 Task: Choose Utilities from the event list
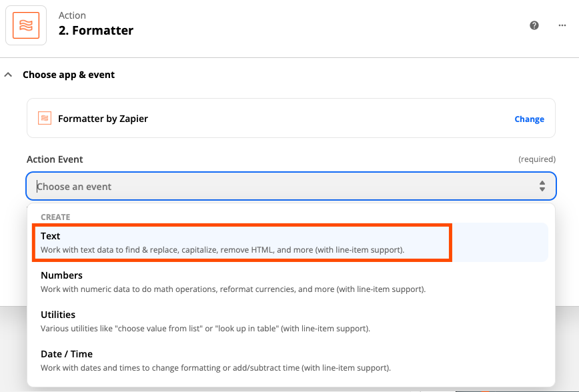click(58, 315)
